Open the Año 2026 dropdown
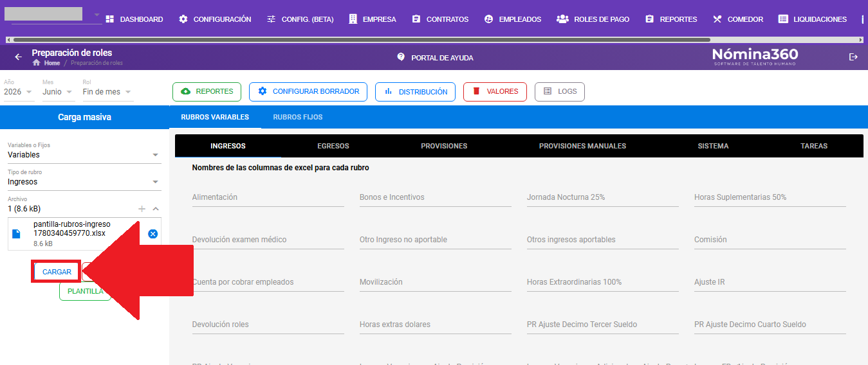 point(18,92)
